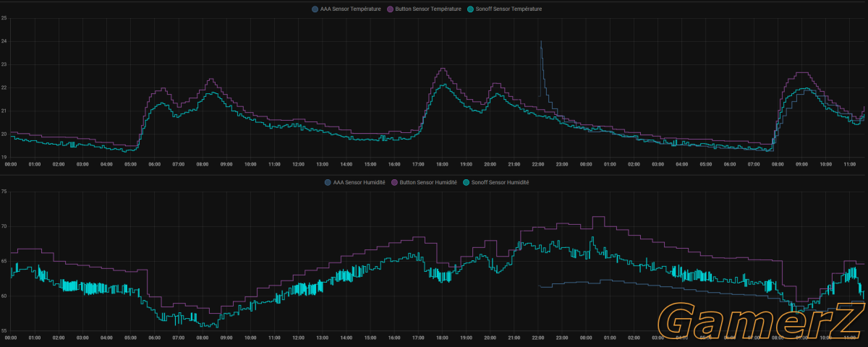This screenshot has height=347, width=868.
Task: Click 20:00 on the humidity chart time axis
Action: 490,338
